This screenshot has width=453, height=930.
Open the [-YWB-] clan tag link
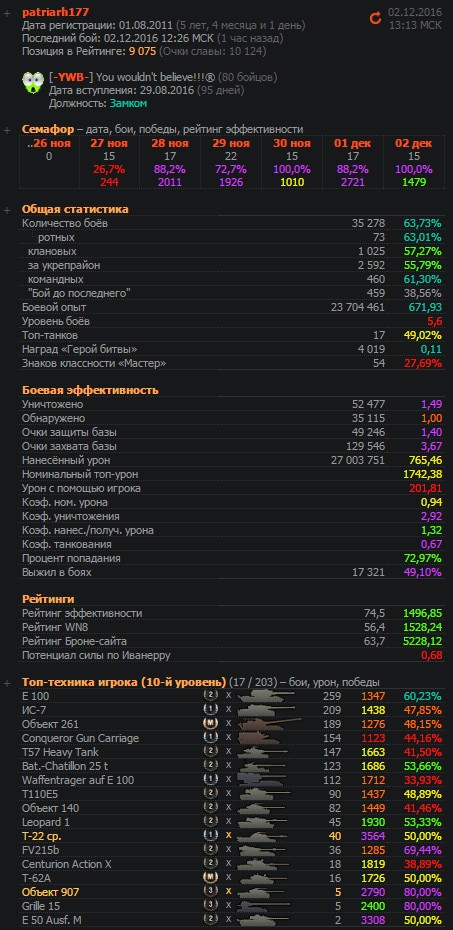click(71, 77)
